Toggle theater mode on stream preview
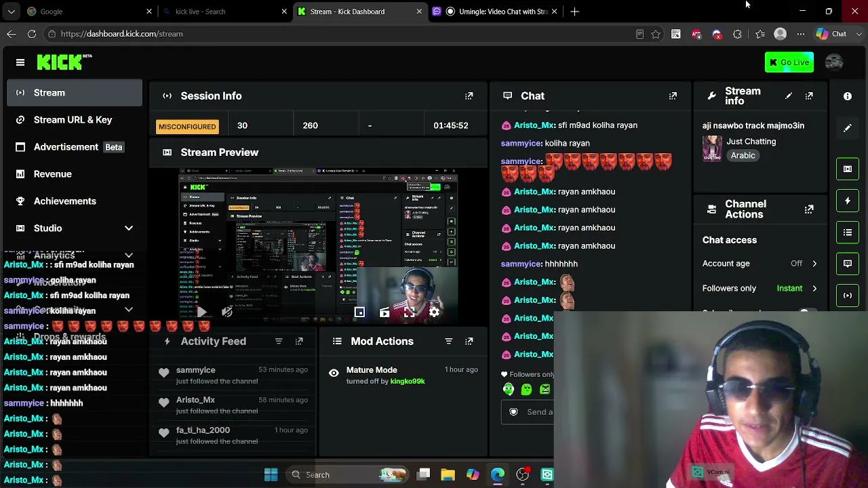The height and width of the screenshot is (488, 868). (x=384, y=312)
